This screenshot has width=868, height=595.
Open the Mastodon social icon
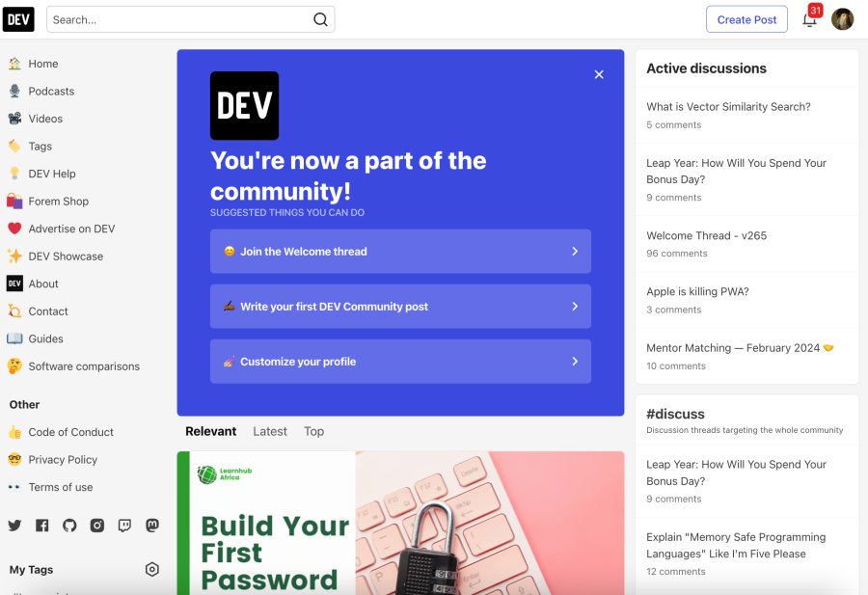152,526
